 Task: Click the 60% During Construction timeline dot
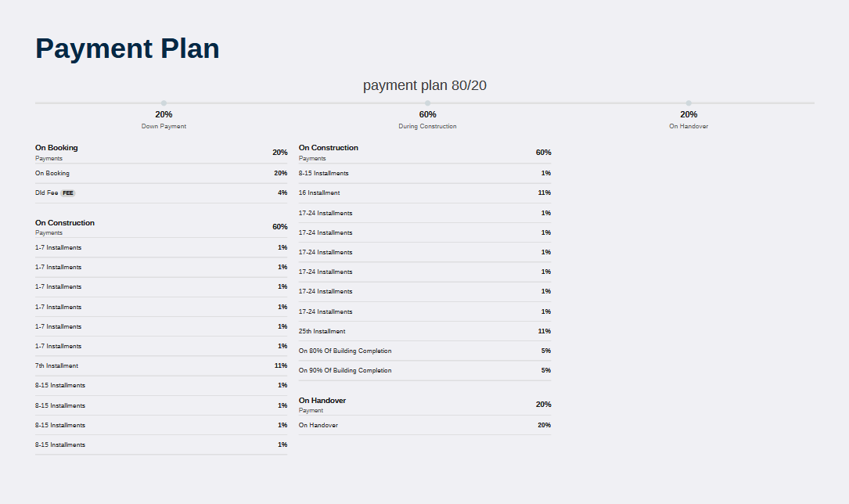point(427,103)
